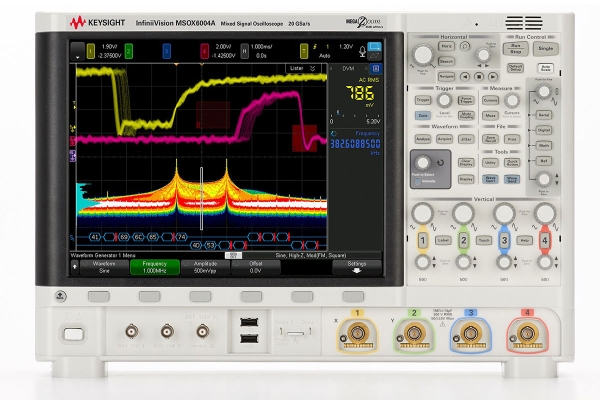
Task: Tap the blue zoom window icon
Action: point(374,47)
